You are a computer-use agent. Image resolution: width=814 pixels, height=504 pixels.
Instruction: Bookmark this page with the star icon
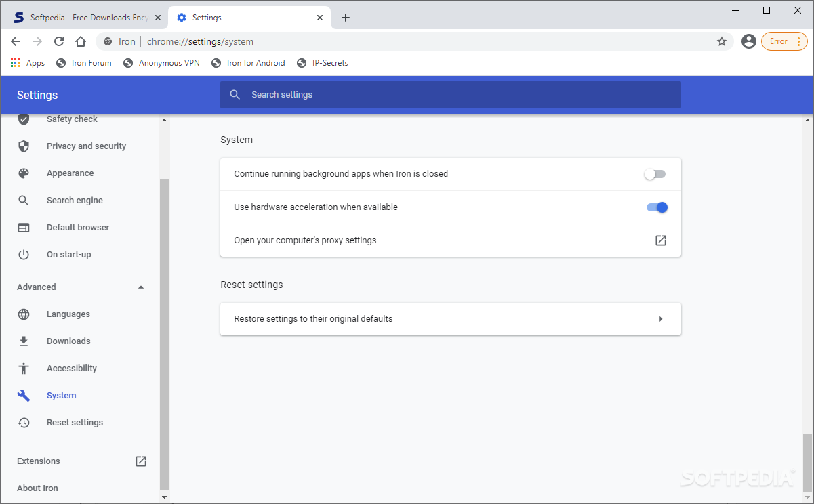click(722, 41)
